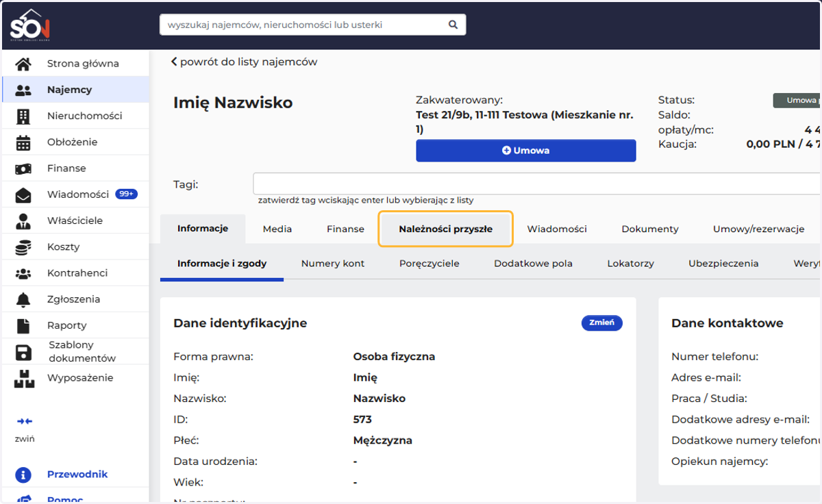Viewport: 822px width, 504px height.
Task: Click the home icon beside Strona główna
Action: [x=23, y=64]
